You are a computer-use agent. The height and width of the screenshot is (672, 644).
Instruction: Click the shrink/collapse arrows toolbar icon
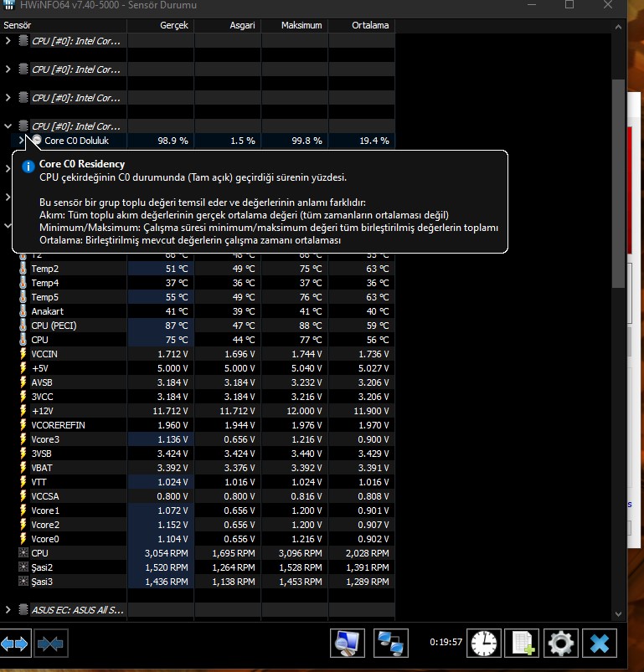[50, 643]
